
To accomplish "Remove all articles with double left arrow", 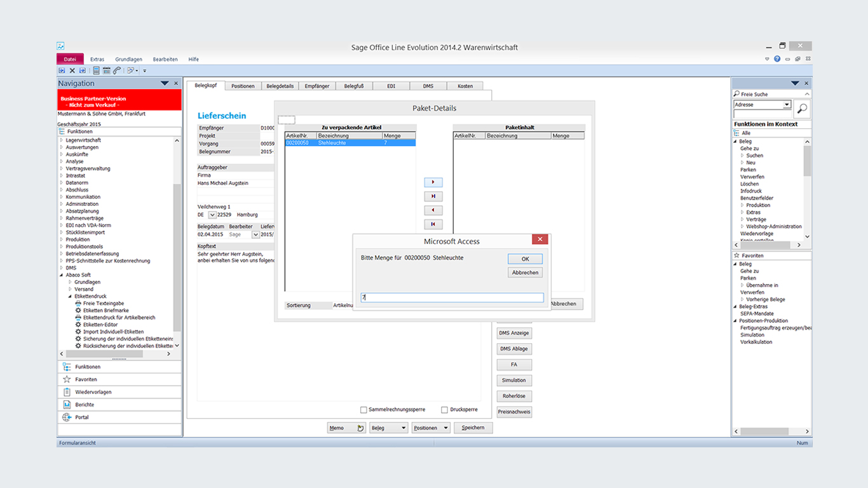I will [x=433, y=224].
